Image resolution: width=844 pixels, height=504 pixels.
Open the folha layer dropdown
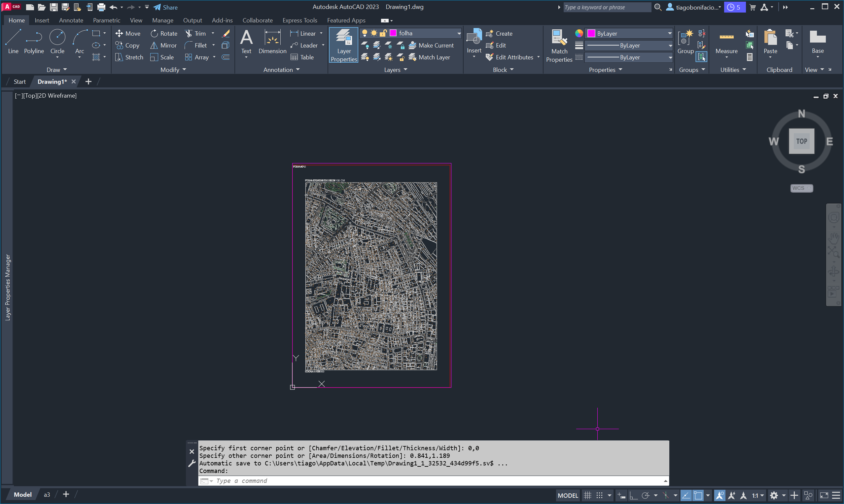point(459,33)
